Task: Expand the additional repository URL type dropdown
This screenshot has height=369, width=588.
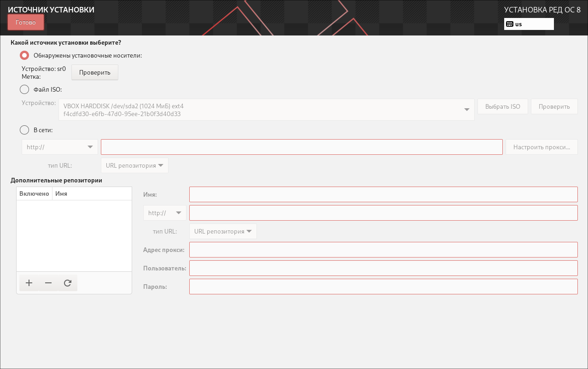Action: click(x=223, y=231)
